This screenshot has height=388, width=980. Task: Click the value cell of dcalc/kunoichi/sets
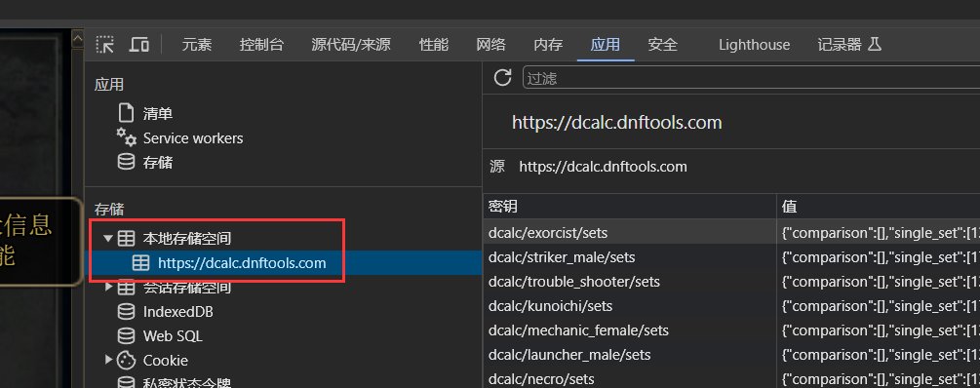879,305
